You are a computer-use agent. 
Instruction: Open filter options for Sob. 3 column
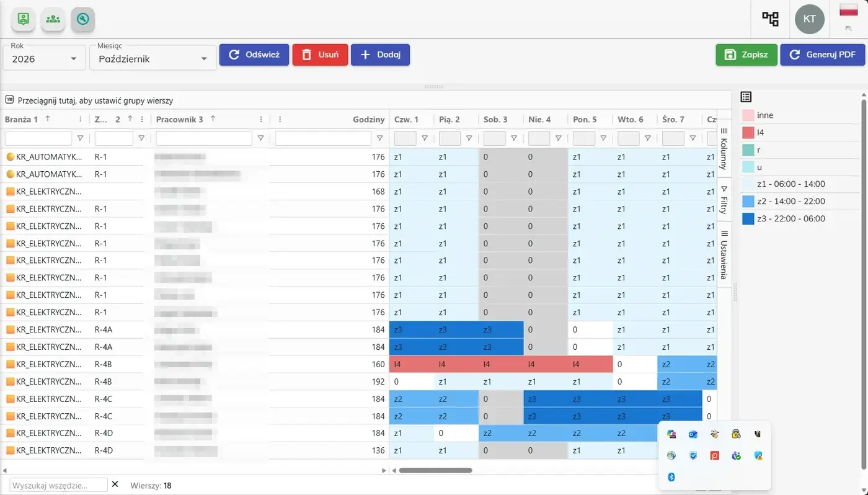click(x=514, y=138)
